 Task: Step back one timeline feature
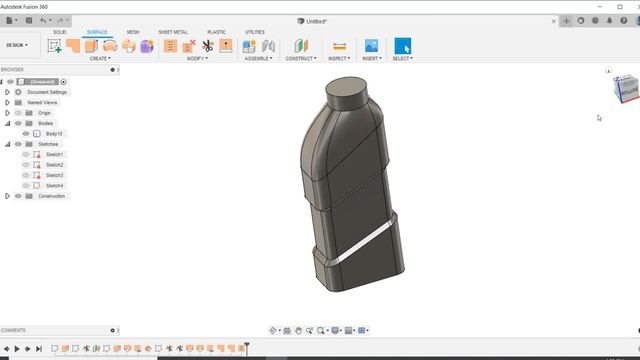[7, 349]
